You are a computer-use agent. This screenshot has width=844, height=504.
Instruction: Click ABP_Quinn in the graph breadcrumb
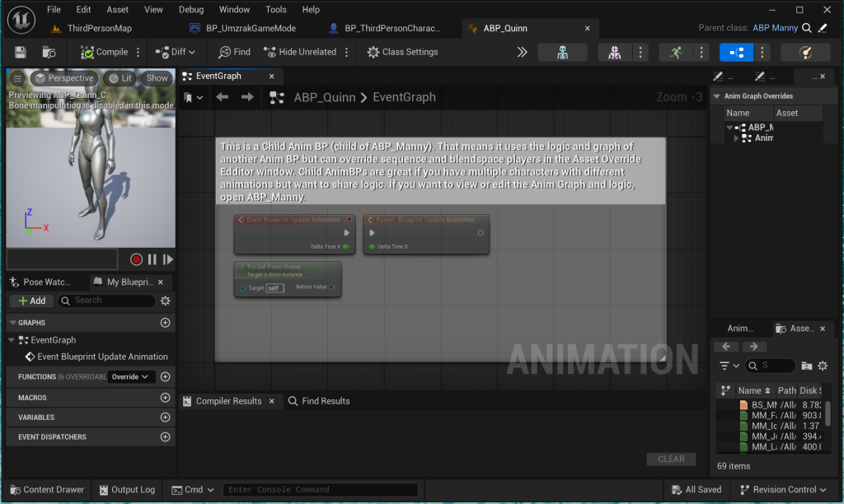click(x=325, y=97)
